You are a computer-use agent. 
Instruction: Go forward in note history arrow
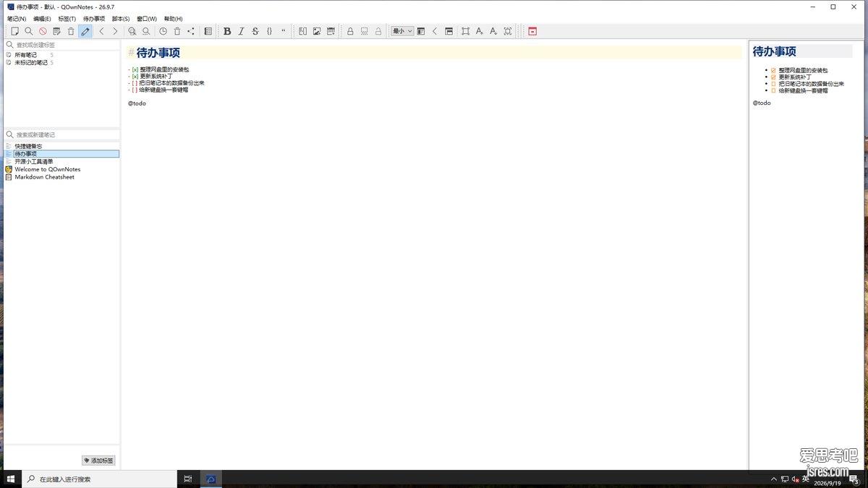click(x=115, y=31)
